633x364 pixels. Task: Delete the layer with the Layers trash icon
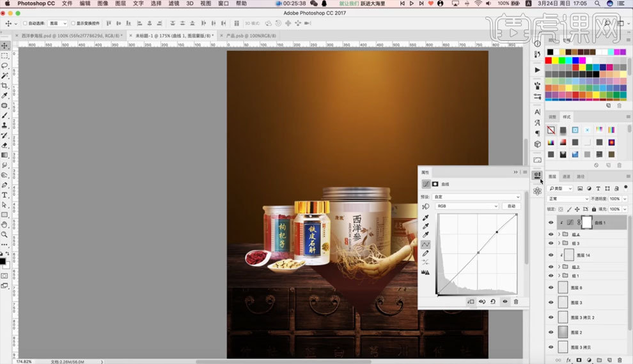pyautogui.click(x=620, y=360)
